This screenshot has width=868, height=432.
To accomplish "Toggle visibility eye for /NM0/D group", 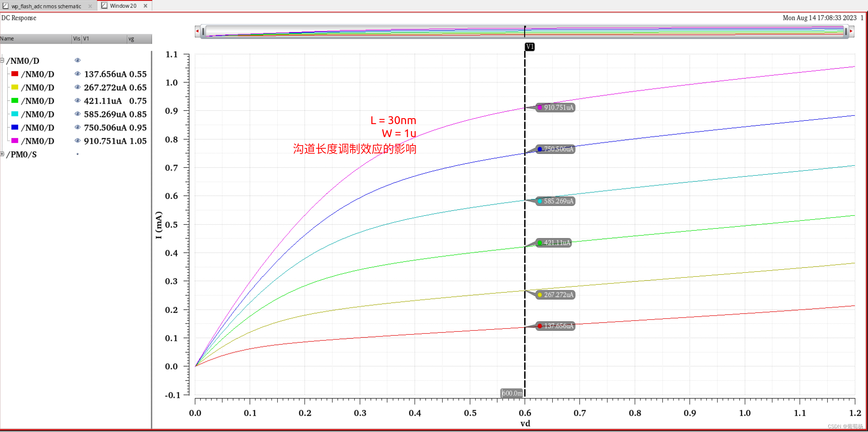I will point(77,60).
